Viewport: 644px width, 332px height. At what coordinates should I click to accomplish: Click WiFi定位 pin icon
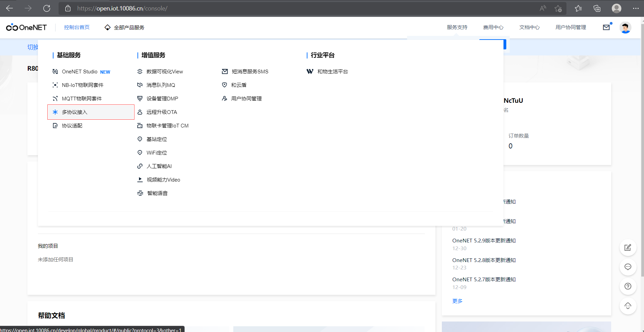tap(140, 153)
